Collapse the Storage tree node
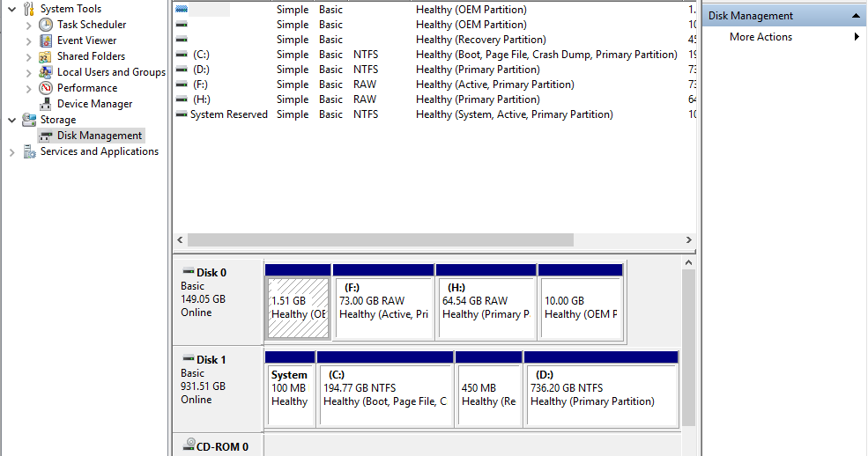Image resolution: width=868 pixels, height=456 pixels. [x=11, y=120]
